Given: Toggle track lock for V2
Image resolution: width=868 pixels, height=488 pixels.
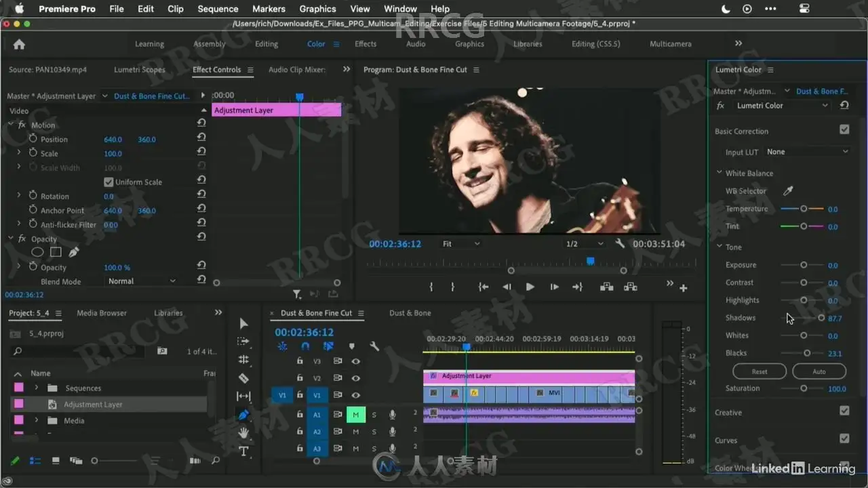Looking at the screenshot, I should (x=300, y=378).
